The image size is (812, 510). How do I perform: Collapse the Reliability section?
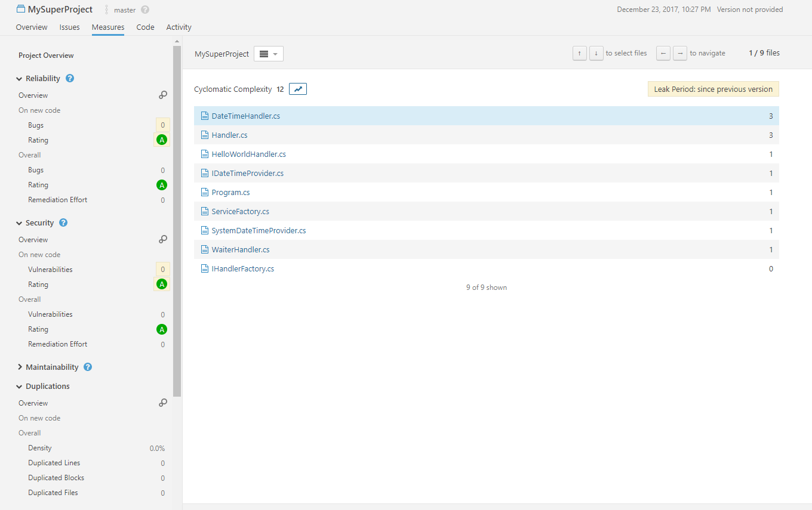(x=20, y=79)
